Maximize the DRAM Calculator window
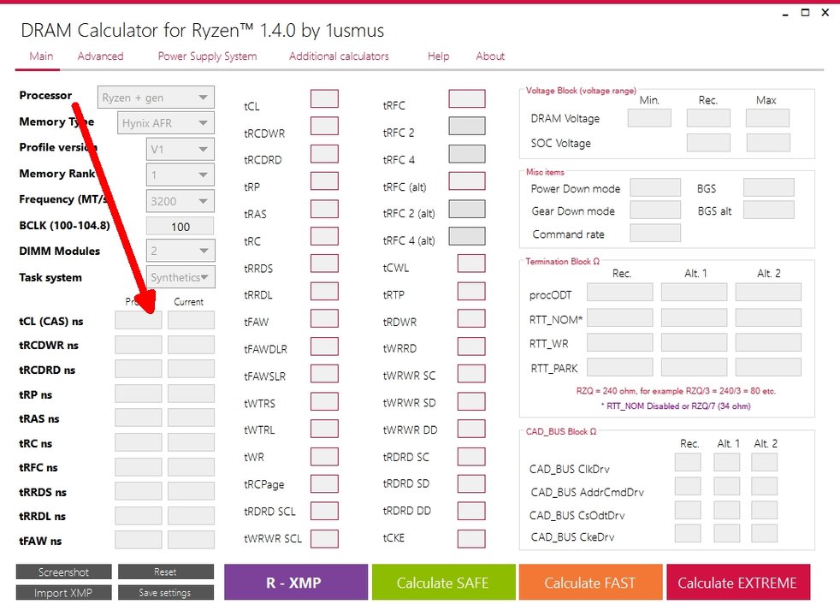The image size is (840, 616). point(805,13)
